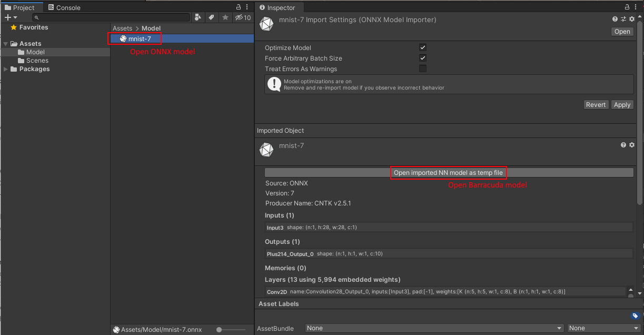Collapse the Assets folder tree arrow
Viewport: 644px width, 335px height.
(x=6, y=44)
